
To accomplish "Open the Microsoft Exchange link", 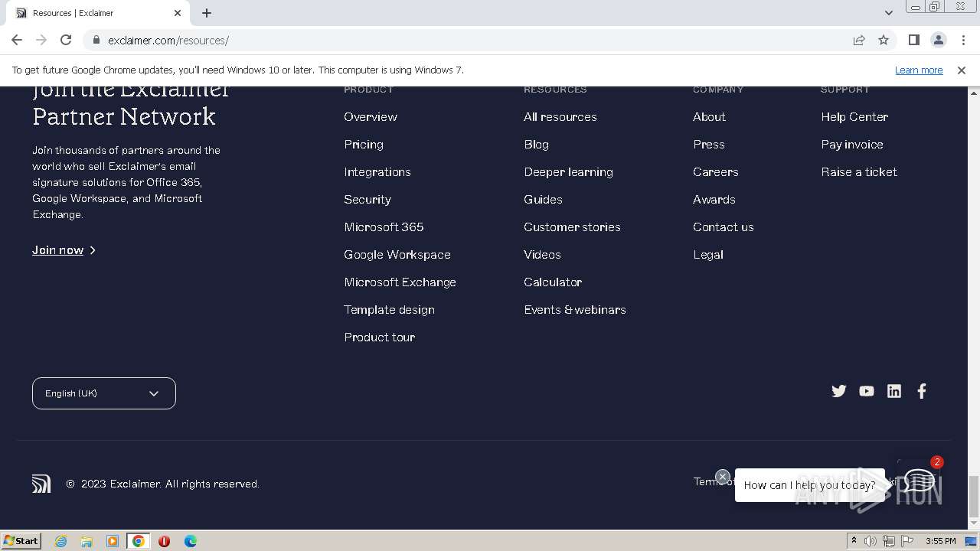I will pyautogui.click(x=400, y=282).
